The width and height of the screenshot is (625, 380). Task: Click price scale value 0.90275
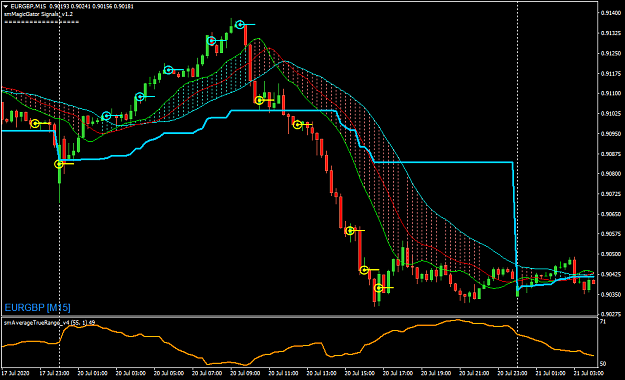611,314
